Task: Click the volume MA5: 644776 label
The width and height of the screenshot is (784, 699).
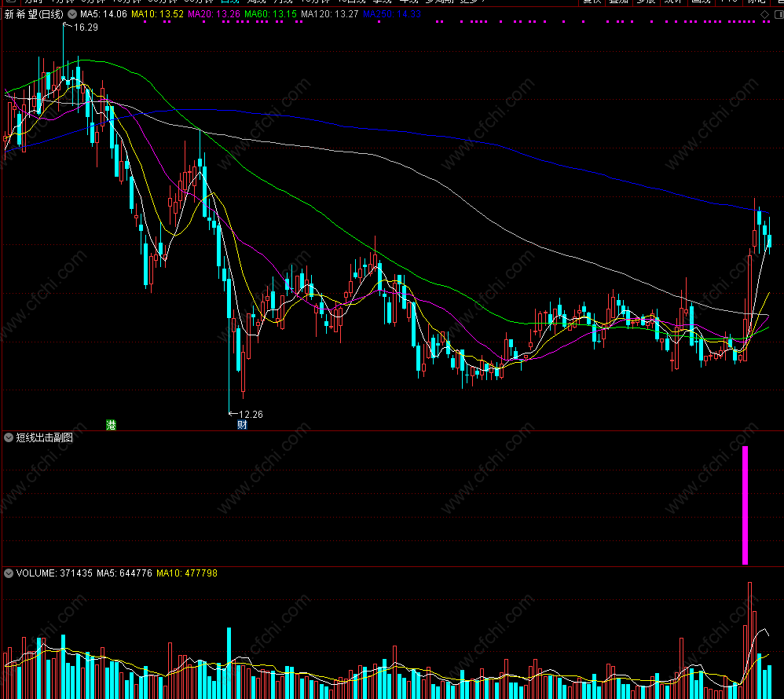Action: click(124, 573)
